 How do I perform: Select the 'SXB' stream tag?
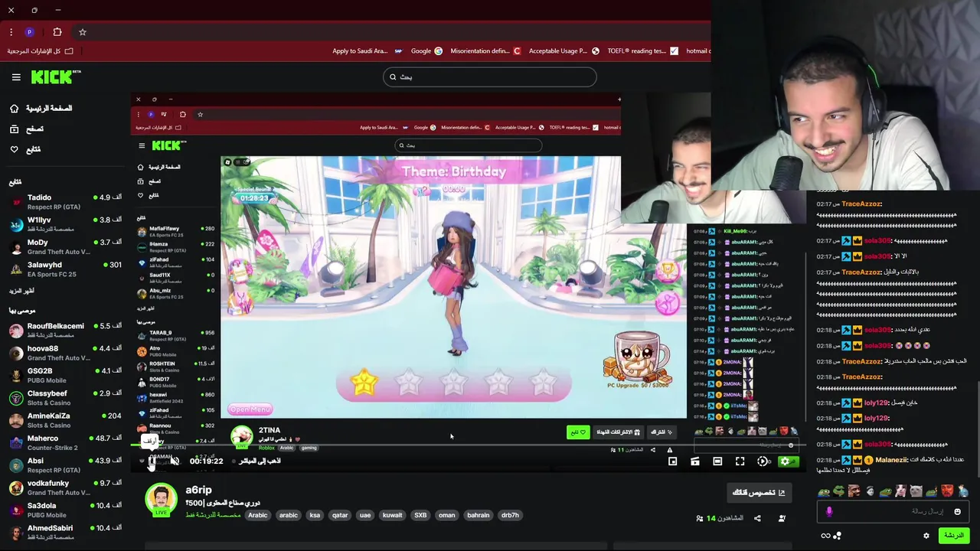click(420, 515)
